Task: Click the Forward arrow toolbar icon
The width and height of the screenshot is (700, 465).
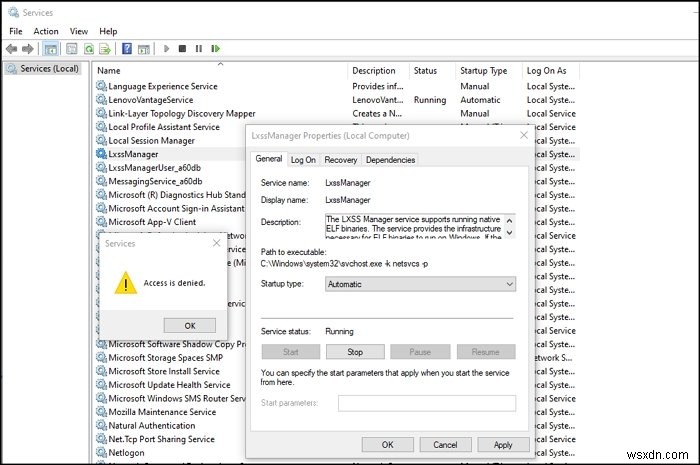Action: (28, 49)
